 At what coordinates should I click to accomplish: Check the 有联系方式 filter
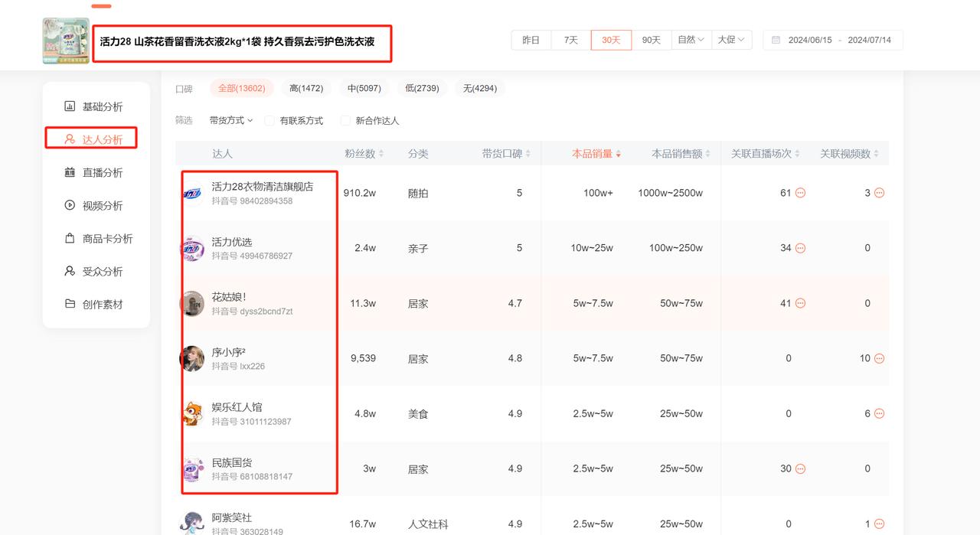coord(269,120)
